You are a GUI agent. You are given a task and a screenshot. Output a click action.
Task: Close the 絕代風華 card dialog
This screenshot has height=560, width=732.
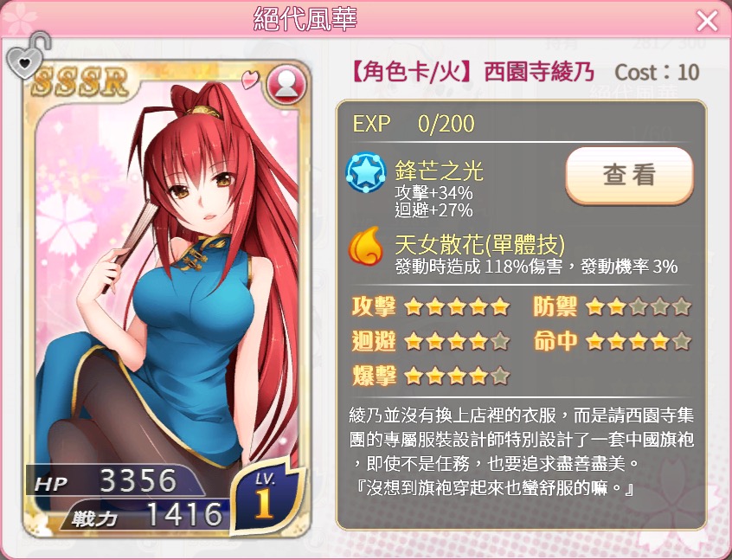[x=707, y=21]
